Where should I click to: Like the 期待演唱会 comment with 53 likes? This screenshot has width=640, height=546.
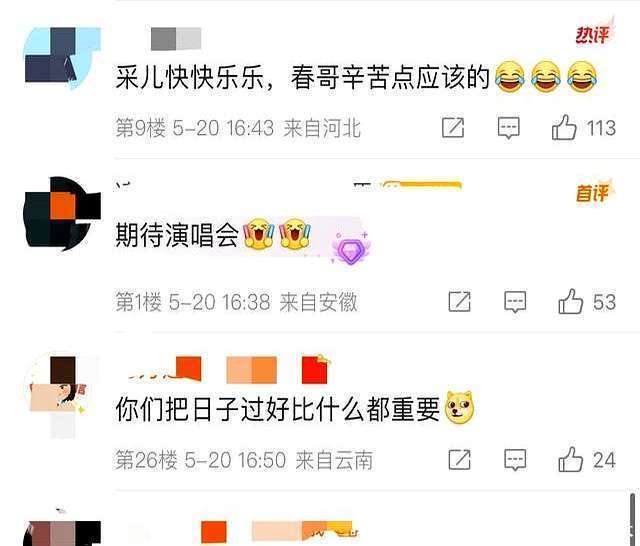570,302
